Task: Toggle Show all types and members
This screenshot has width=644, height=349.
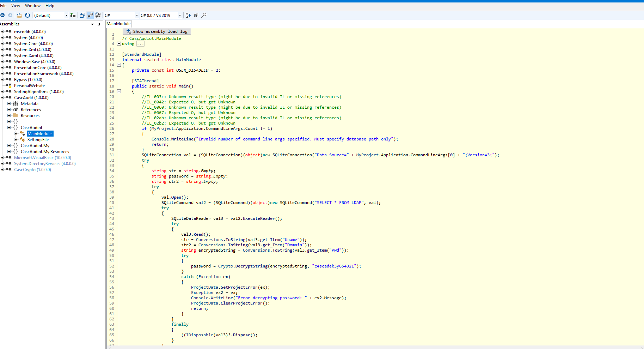Action: [x=98, y=15]
